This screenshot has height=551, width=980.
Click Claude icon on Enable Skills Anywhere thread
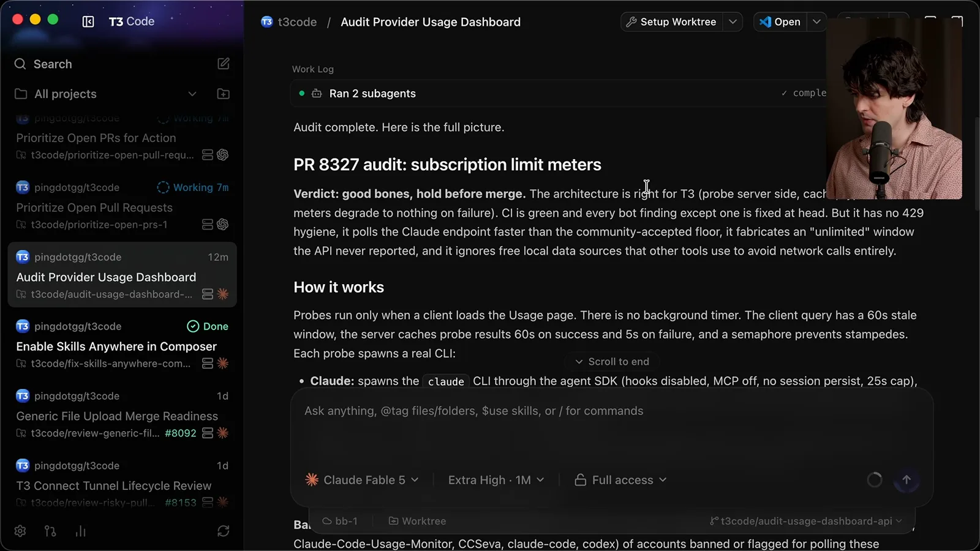point(223,363)
